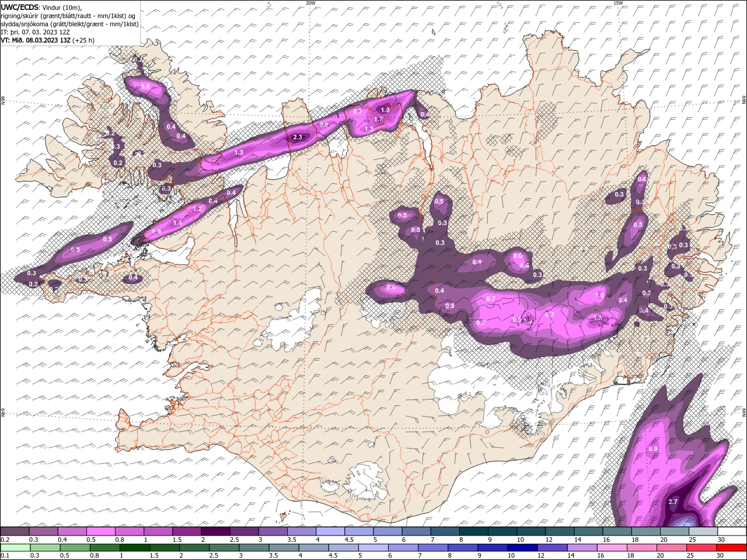Pick the bright magenta swatch in snow legend
Viewport: 747px width, 560px height.
click(101, 531)
